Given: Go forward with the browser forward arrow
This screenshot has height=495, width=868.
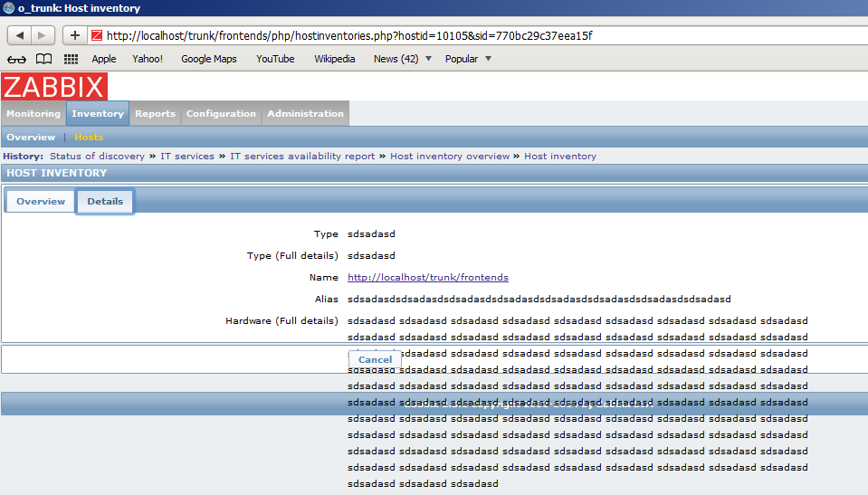Looking at the screenshot, I should 43,35.
